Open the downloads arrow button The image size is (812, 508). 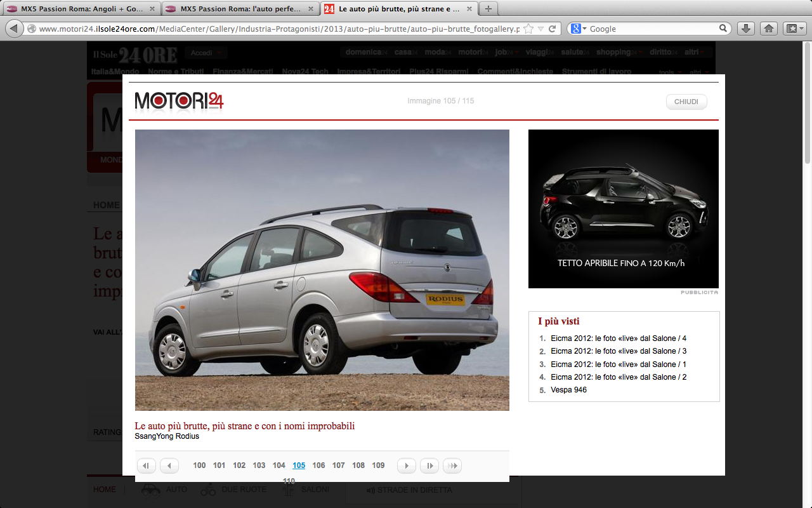[746, 29]
